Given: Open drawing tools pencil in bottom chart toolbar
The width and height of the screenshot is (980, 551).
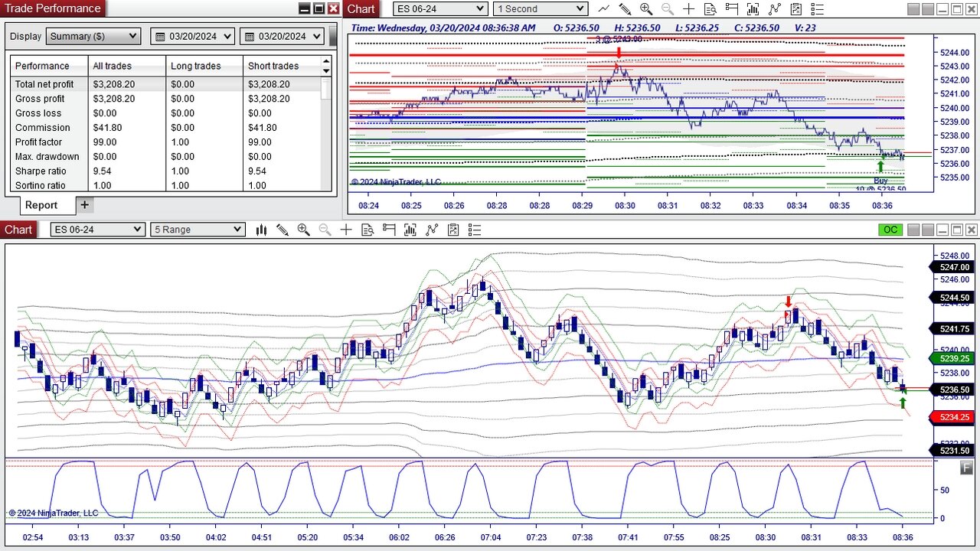Looking at the screenshot, I should point(283,230).
